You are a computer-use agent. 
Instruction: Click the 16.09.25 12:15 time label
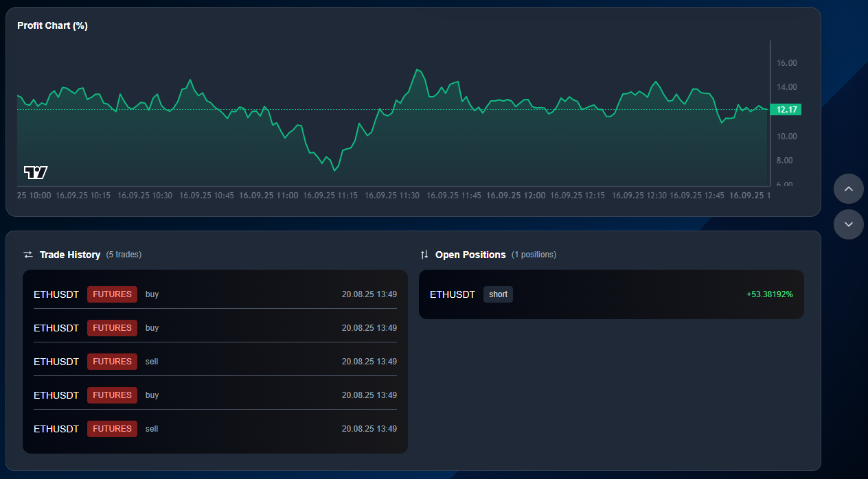tap(578, 196)
